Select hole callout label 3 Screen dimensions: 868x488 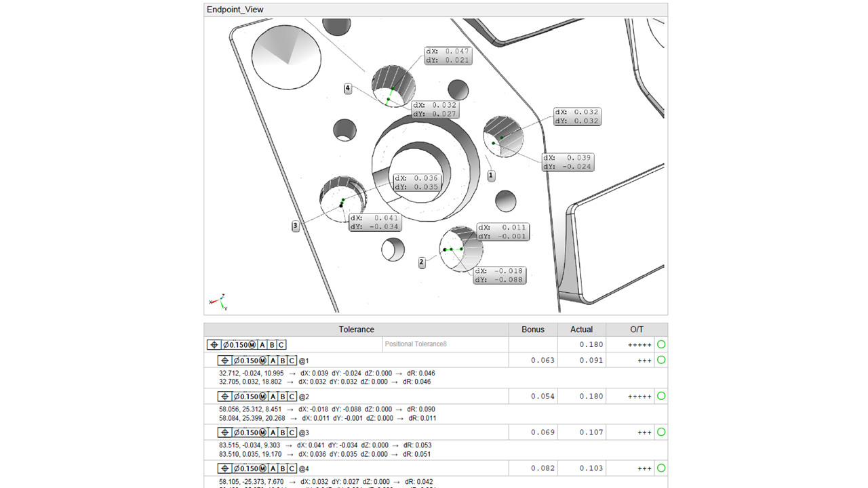pos(296,226)
